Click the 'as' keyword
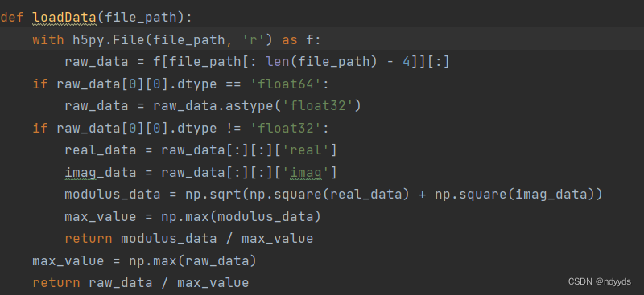644x295 pixels. point(290,40)
